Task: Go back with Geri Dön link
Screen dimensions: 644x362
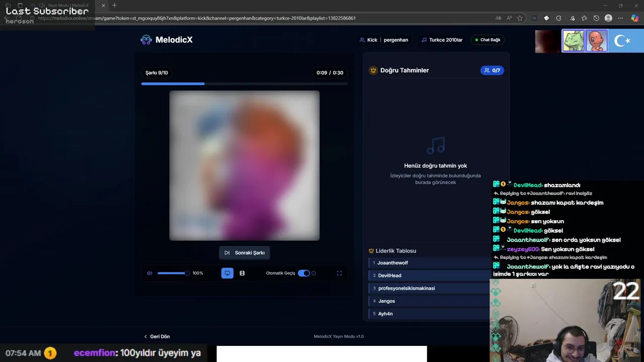Action: pos(156,336)
